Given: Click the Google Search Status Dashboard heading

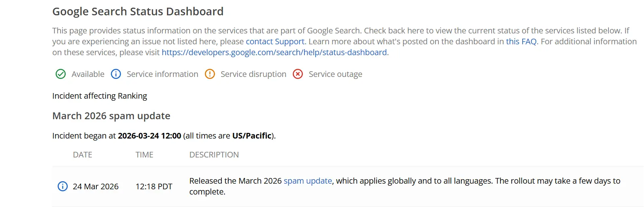Looking at the screenshot, I should (x=138, y=12).
